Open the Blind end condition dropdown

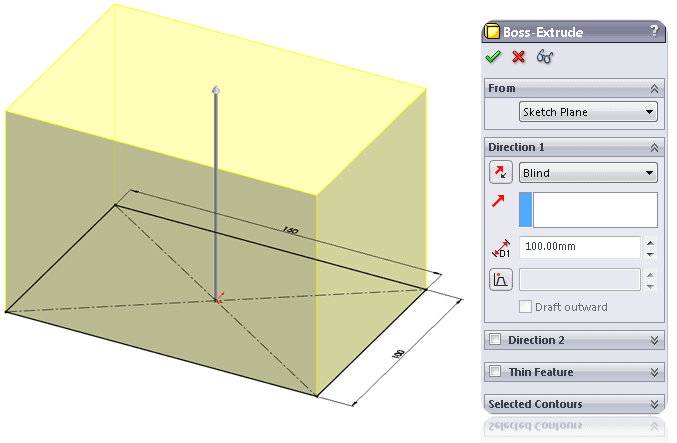pyautogui.click(x=588, y=173)
